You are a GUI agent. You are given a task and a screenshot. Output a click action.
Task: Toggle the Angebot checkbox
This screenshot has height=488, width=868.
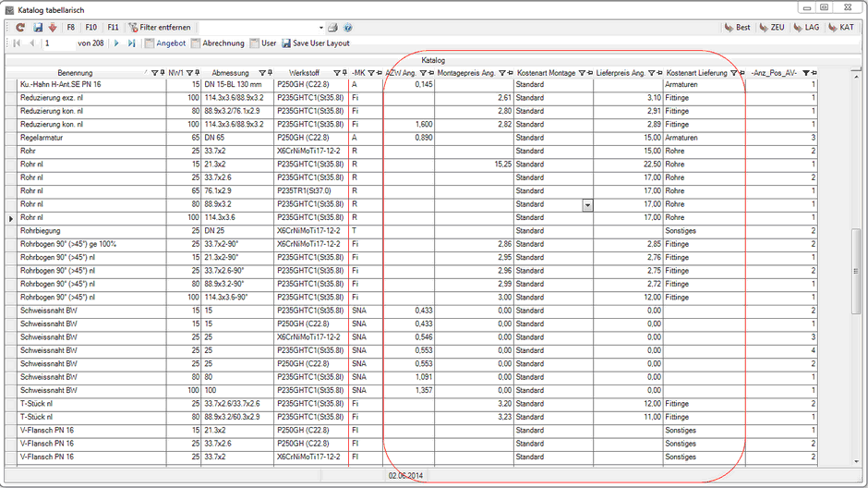tap(149, 43)
